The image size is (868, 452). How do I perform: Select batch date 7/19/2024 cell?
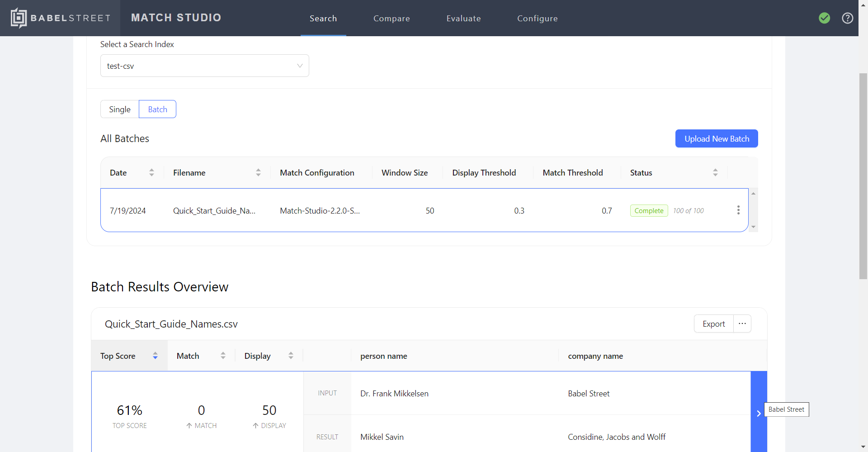pos(128,210)
